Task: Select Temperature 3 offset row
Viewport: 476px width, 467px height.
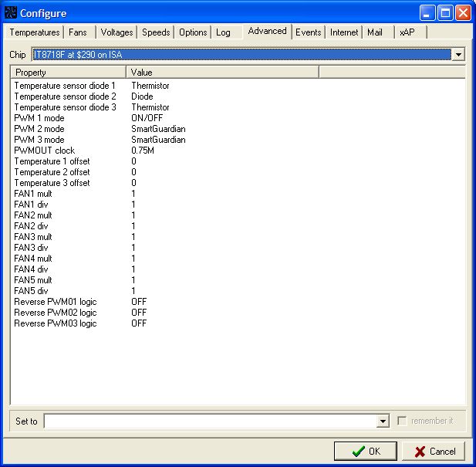Action: tap(52, 183)
